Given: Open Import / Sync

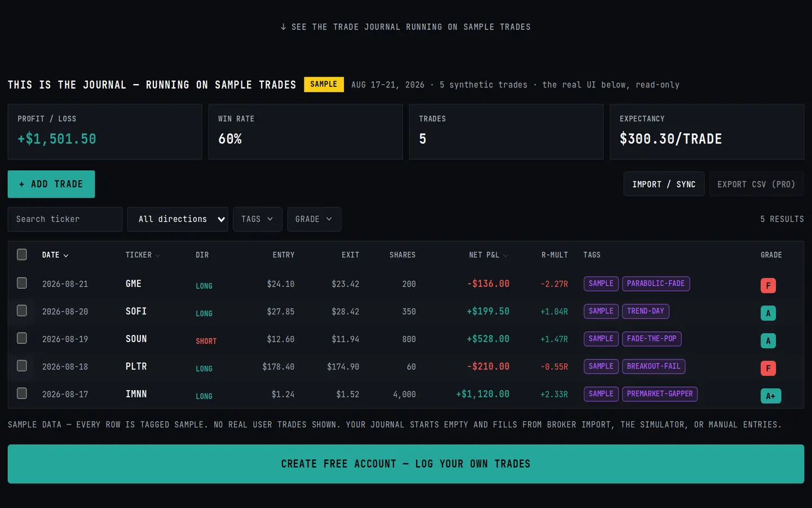Looking at the screenshot, I should (x=664, y=184).
